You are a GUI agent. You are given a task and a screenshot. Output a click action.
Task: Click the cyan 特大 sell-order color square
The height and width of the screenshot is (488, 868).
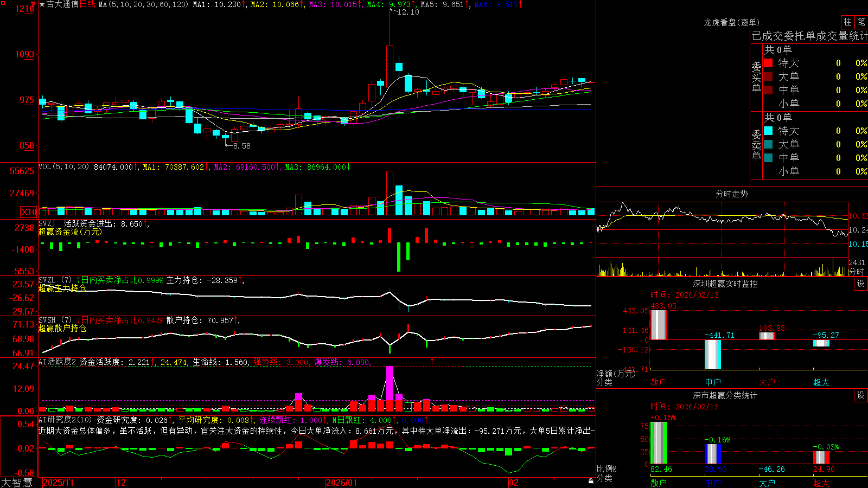click(x=768, y=131)
